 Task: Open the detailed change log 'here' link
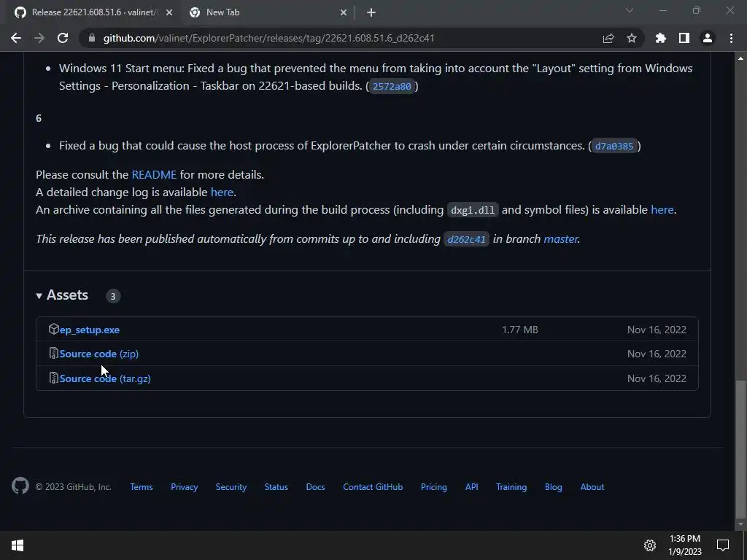tap(222, 192)
